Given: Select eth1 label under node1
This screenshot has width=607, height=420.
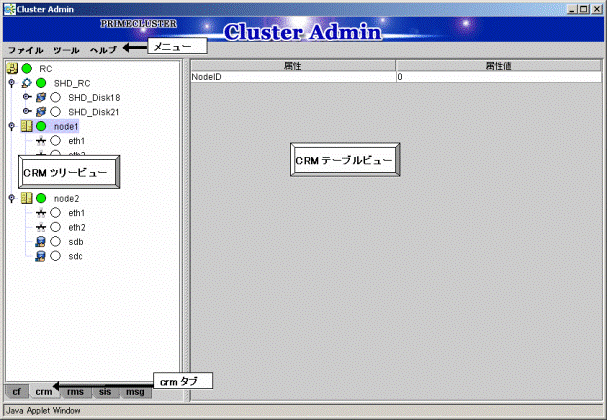Looking at the screenshot, I should (x=77, y=141).
